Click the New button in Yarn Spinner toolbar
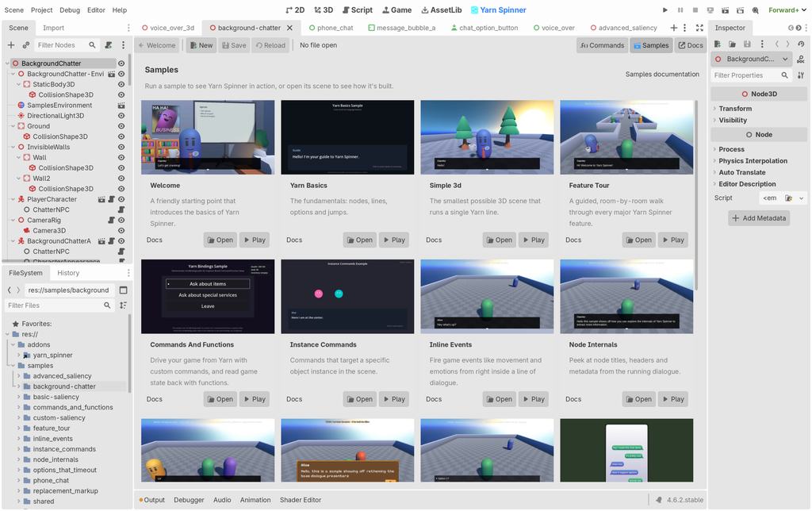The height and width of the screenshot is (511, 812). click(201, 45)
